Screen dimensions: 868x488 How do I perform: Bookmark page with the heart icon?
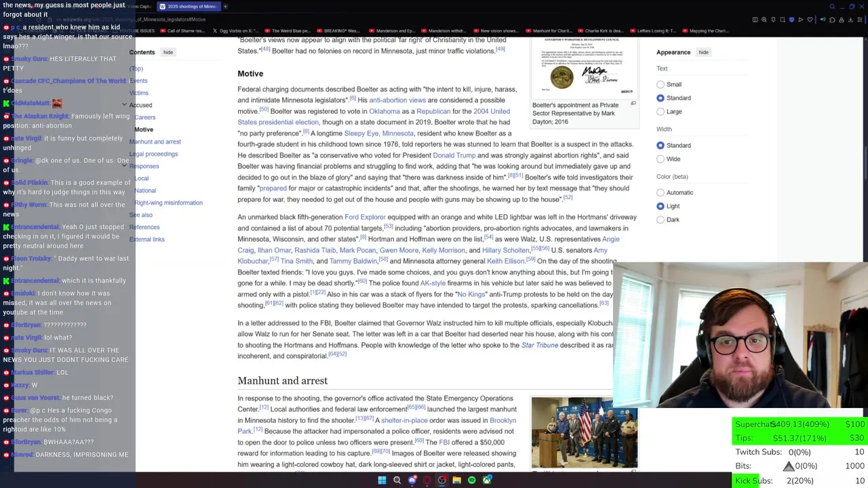pos(810,20)
